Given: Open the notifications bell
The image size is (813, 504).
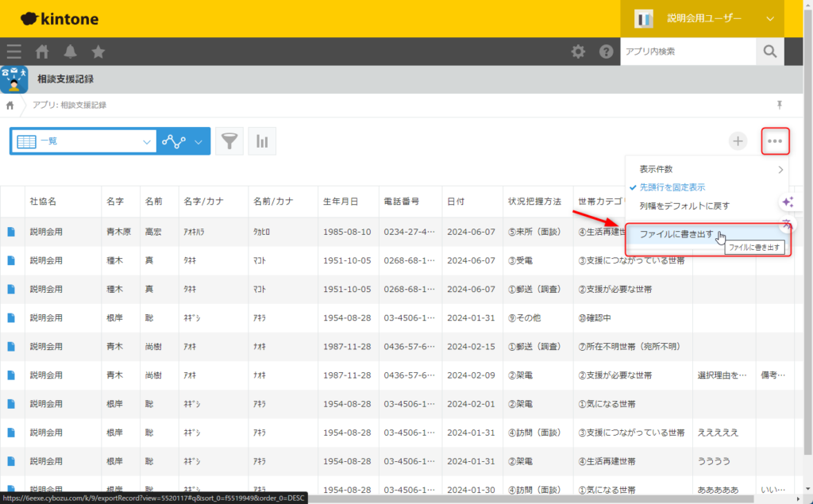Looking at the screenshot, I should pos(71,52).
